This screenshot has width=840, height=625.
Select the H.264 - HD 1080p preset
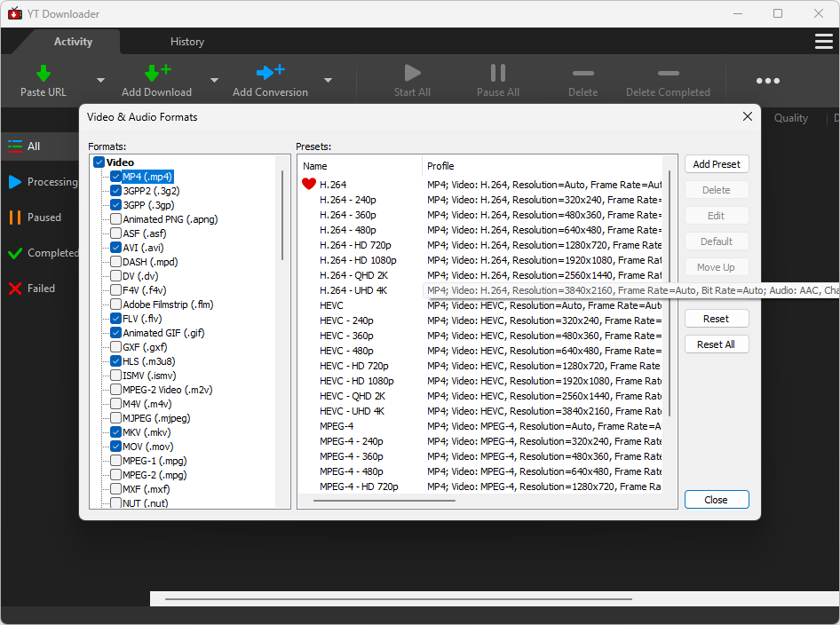pyautogui.click(x=358, y=260)
